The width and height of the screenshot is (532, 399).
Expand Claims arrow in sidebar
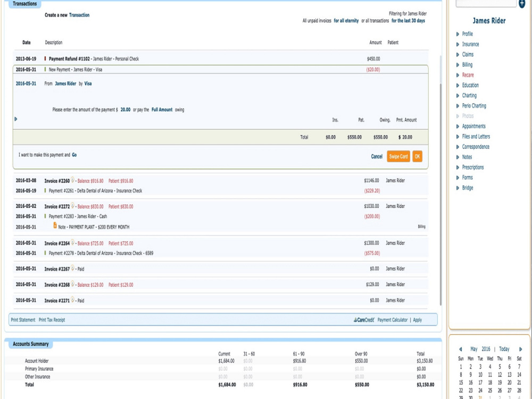coord(458,55)
